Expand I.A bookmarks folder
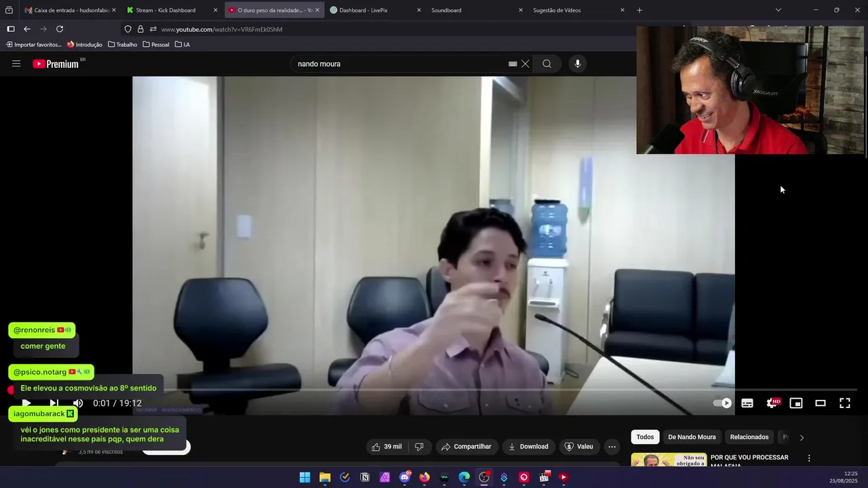Viewport: 868px width, 488px height. [x=182, y=45]
